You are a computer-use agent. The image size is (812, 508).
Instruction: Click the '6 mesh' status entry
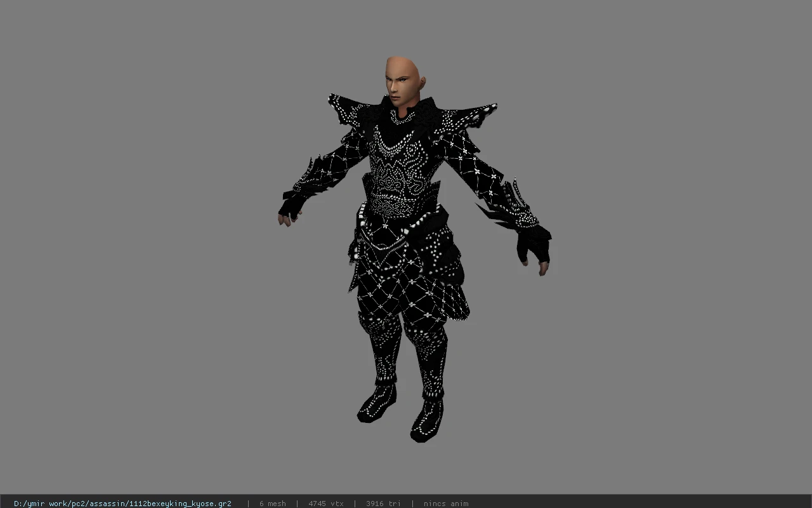pos(272,504)
